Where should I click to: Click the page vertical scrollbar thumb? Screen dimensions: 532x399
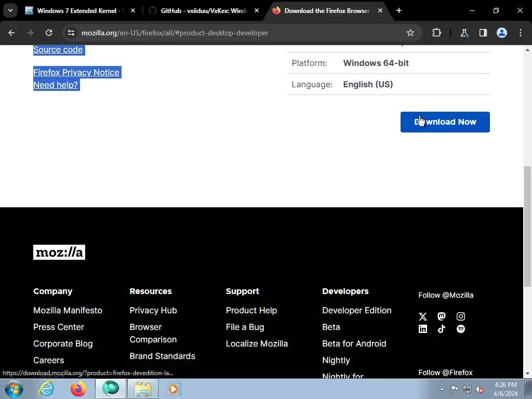pyautogui.click(x=528, y=227)
